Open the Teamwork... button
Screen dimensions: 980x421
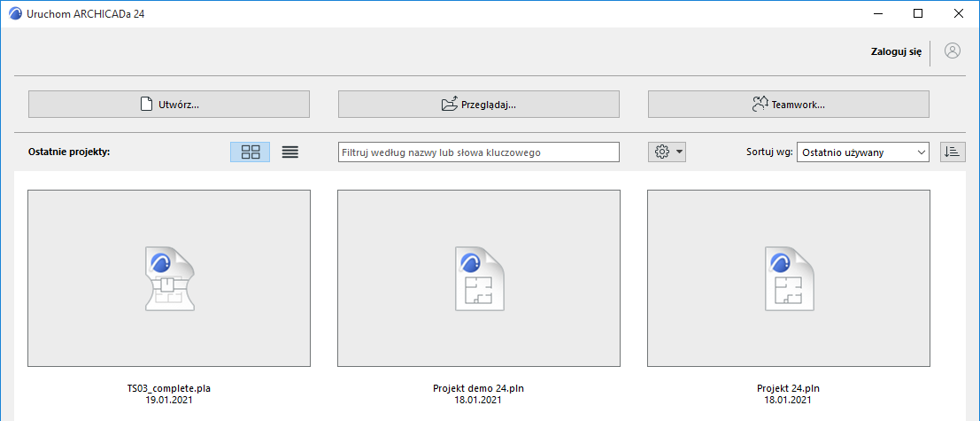click(x=789, y=105)
